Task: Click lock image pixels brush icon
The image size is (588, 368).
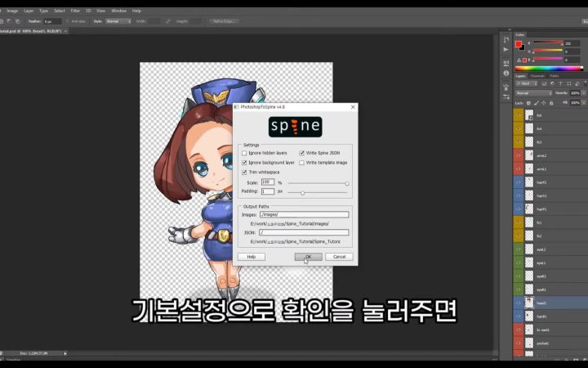Action: [537, 103]
